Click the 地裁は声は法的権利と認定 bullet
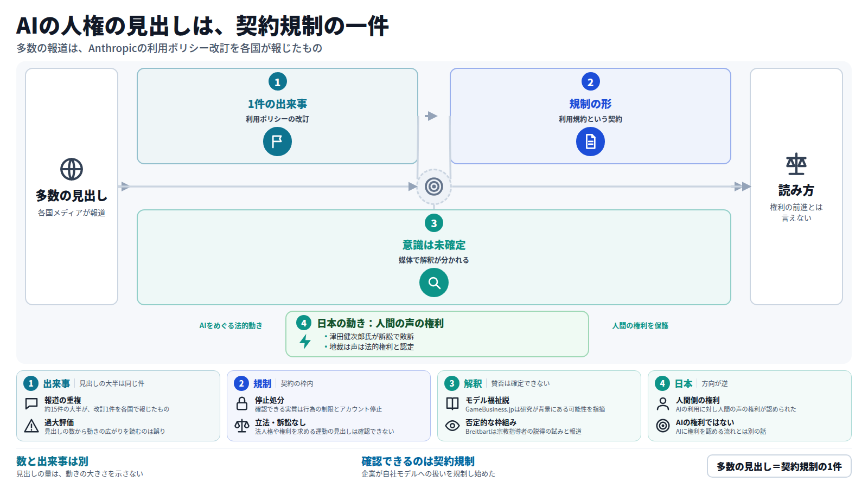868x488 pixels. (x=369, y=347)
